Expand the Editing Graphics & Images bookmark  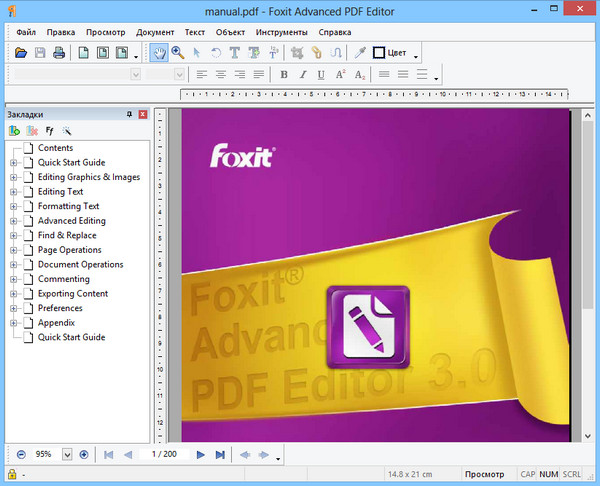pos(14,177)
